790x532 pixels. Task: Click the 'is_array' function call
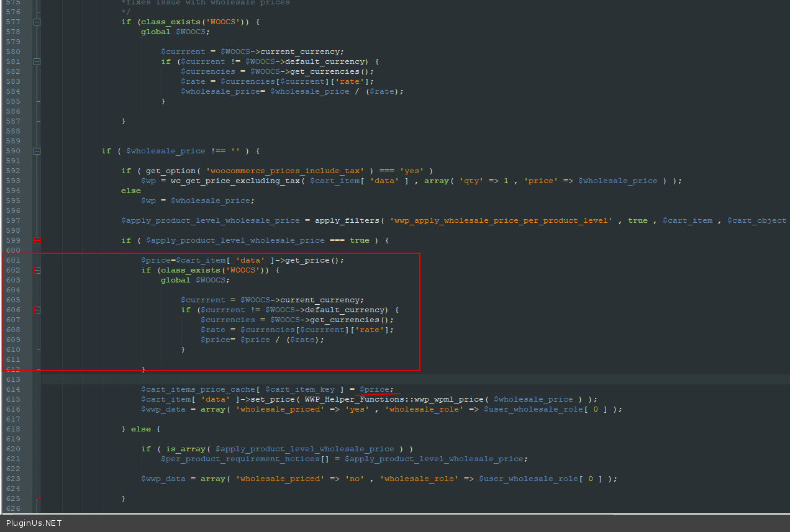tap(186, 449)
